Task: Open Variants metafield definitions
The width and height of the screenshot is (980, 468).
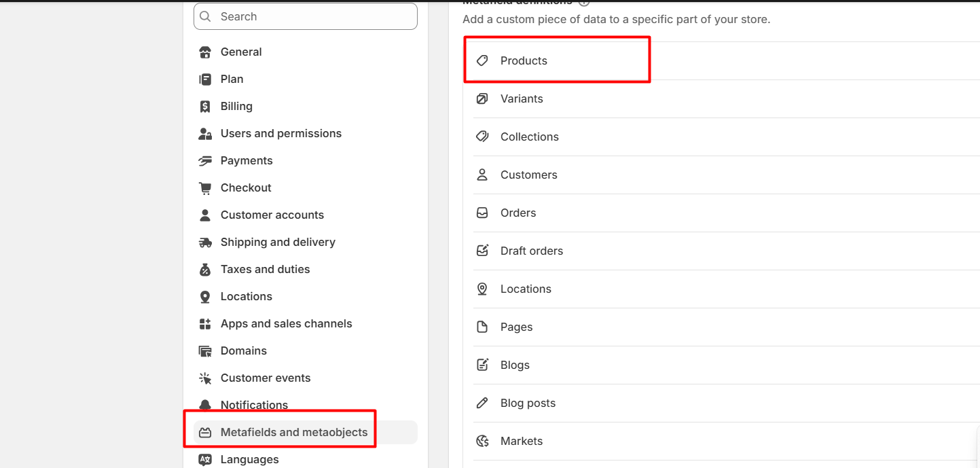Action: (x=522, y=99)
